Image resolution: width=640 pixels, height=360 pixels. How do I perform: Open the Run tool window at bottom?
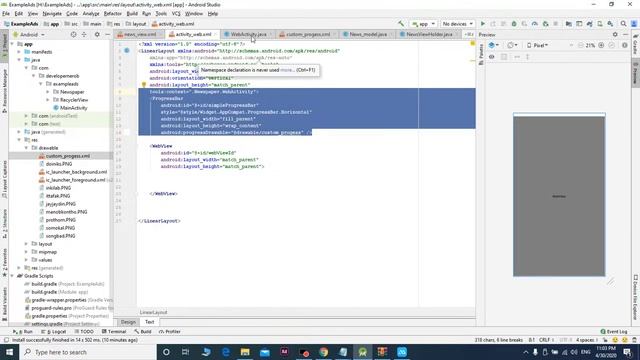pos(23,331)
